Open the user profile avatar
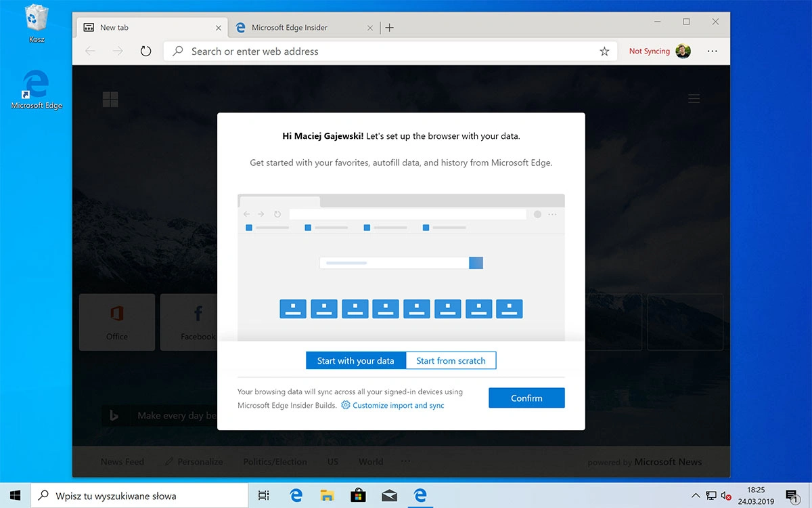 click(x=683, y=51)
